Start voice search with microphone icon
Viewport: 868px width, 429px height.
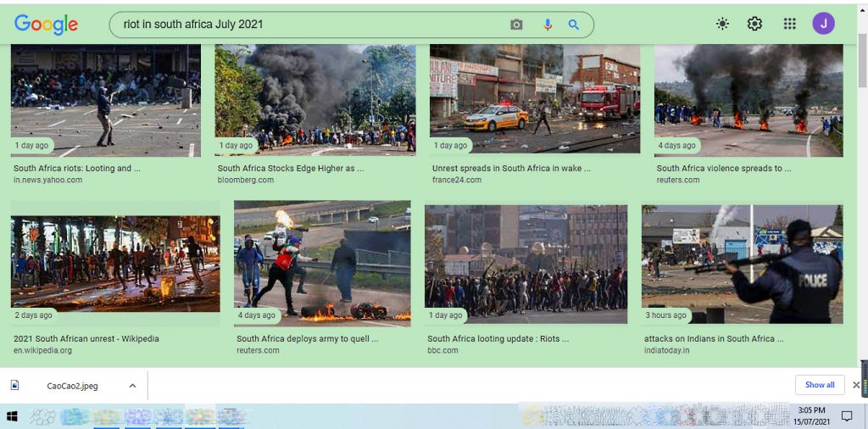pyautogui.click(x=548, y=25)
